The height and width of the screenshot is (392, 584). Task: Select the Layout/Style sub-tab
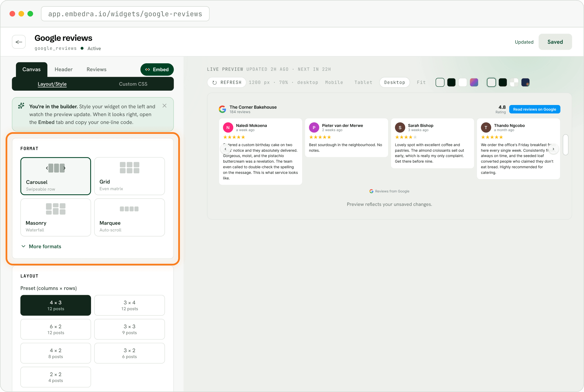[52, 84]
